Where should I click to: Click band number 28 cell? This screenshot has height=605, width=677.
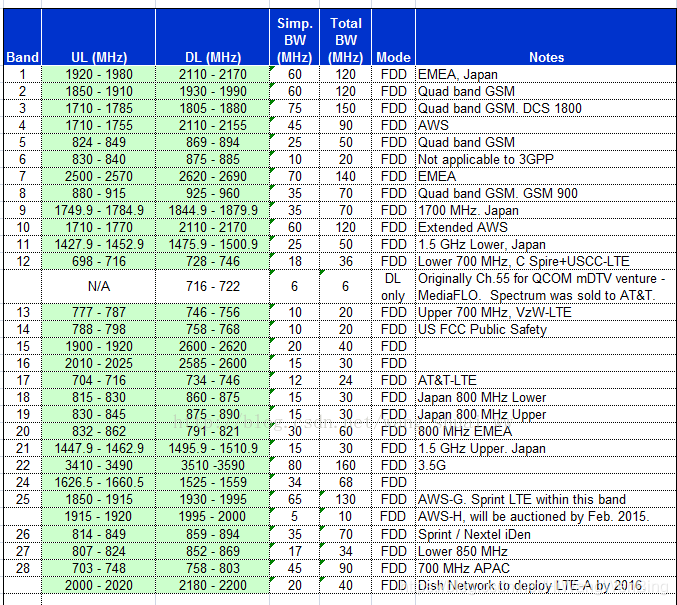22,568
